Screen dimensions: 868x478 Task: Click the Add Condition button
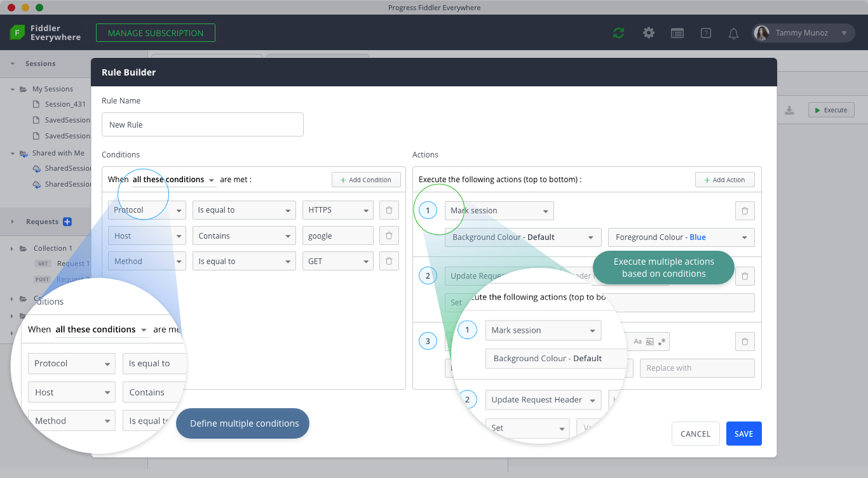366,180
